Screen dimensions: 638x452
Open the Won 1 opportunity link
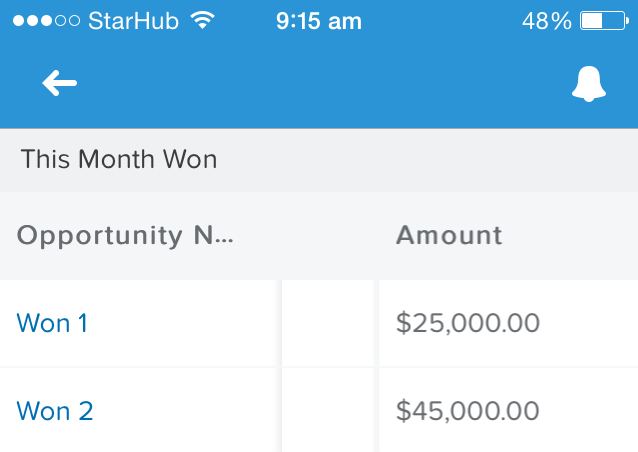point(52,323)
